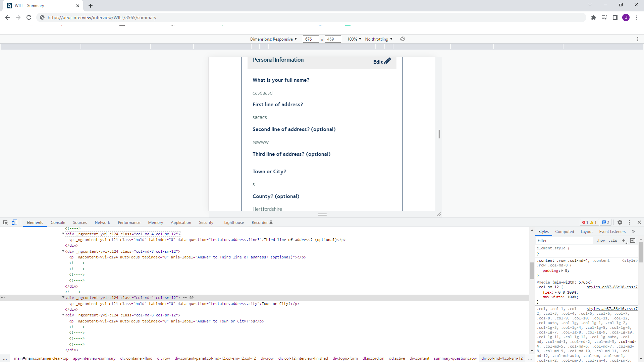This screenshot has width=644, height=362.
Task: Open DevTools settings gear
Action: tap(620, 222)
